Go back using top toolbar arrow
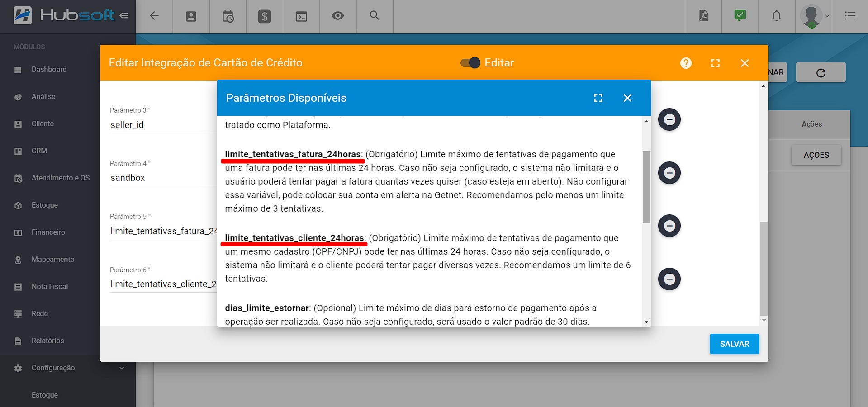 click(x=154, y=16)
